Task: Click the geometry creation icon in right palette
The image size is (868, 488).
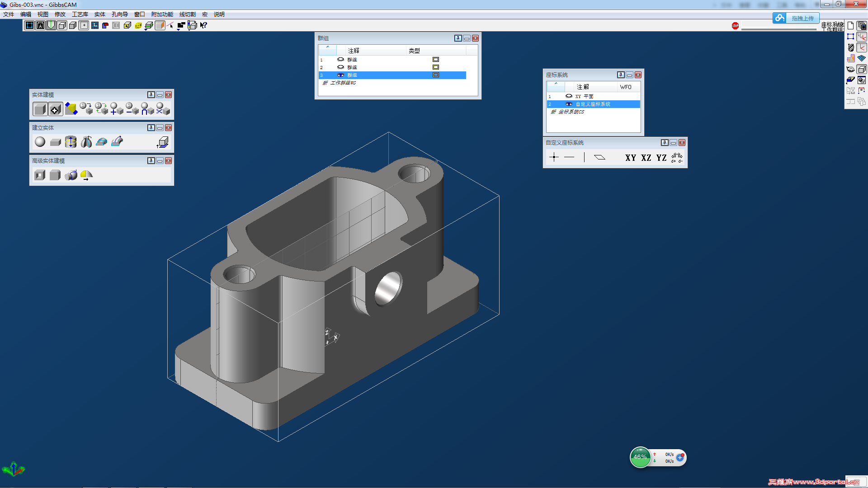Action: coord(850,37)
